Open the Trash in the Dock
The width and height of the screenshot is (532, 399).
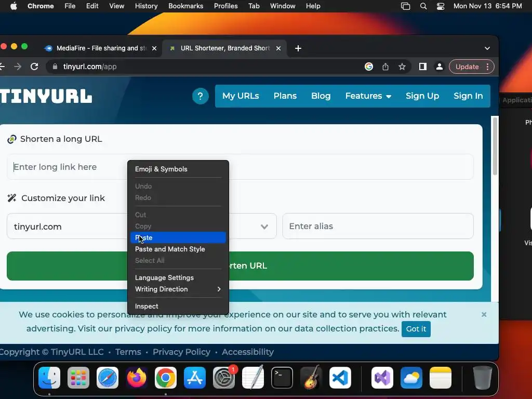tap(482, 378)
